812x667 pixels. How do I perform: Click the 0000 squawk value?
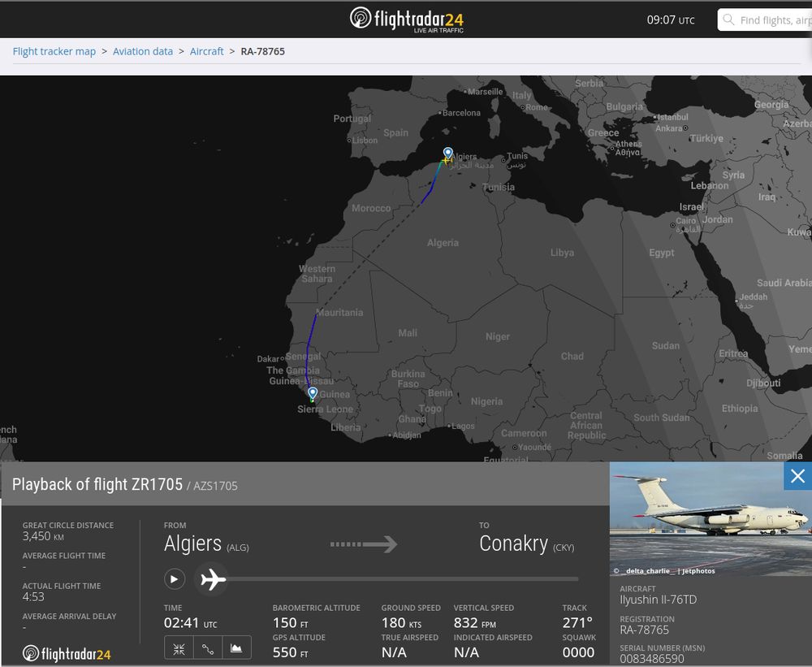(x=578, y=652)
